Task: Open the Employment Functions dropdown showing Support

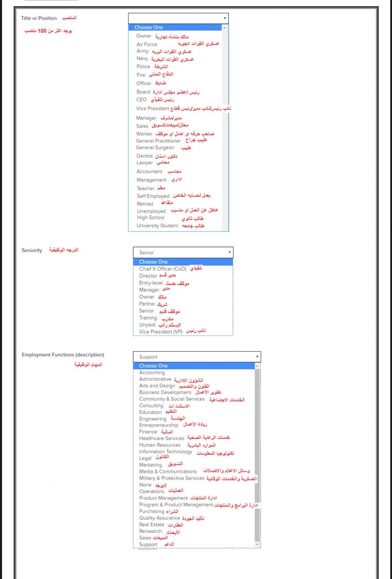Action: coord(197,357)
